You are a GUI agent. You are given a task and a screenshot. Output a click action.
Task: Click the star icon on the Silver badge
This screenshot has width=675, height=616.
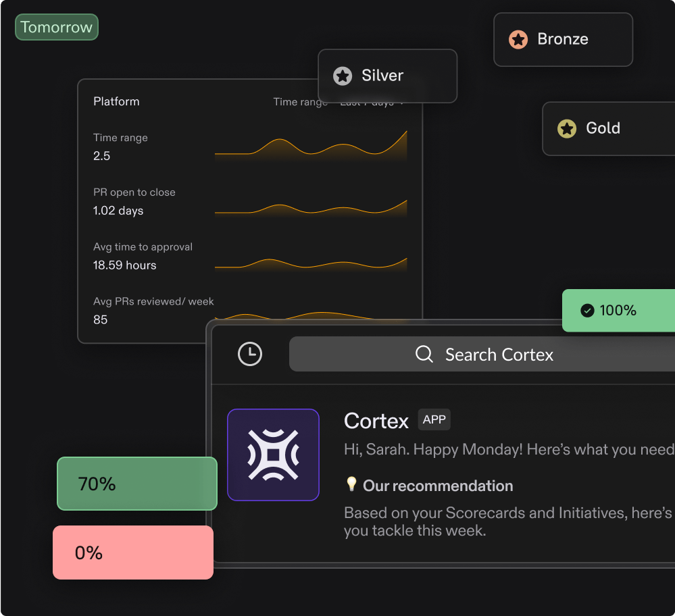click(343, 76)
